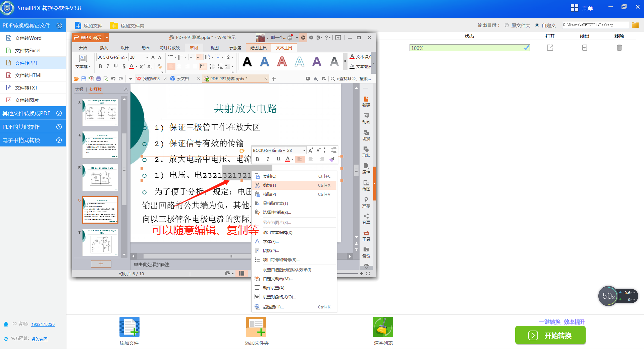Select 文件转Word in the sidebar
Screen dimensions: 644x349
pos(33,38)
